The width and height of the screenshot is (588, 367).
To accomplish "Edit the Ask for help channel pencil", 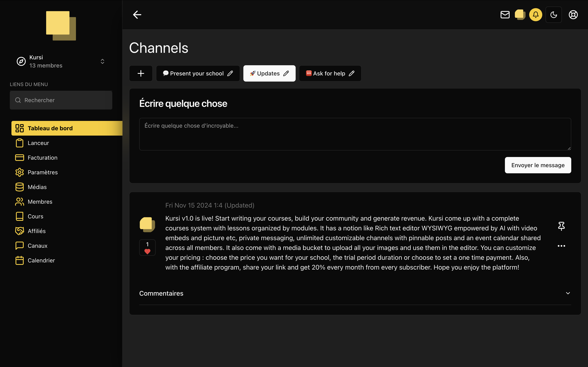I will pyautogui.click(x=352, y=73).
